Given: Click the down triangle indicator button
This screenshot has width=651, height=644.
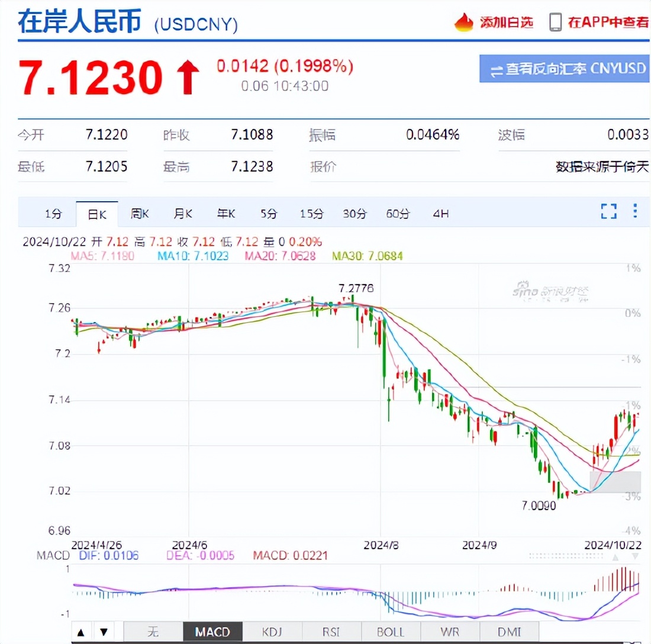Looking at the screenshot, I should point(104,632).
